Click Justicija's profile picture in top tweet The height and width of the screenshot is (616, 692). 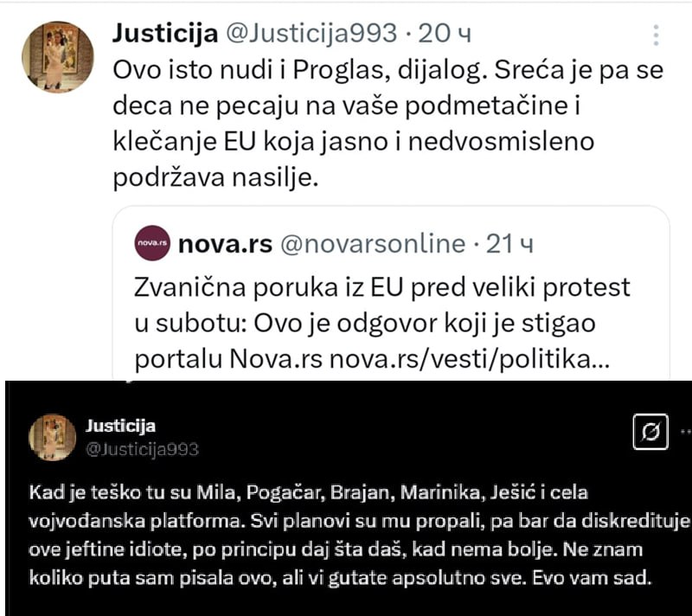pos(58,57)
